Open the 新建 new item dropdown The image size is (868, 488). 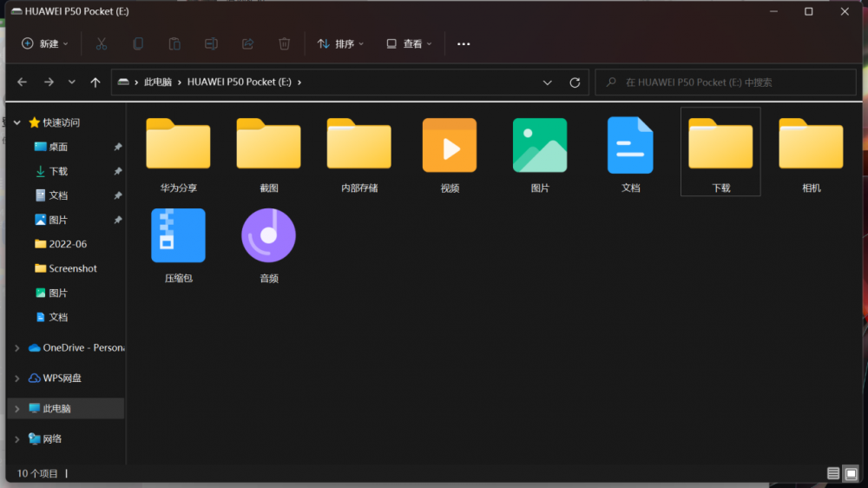(45, 43)
